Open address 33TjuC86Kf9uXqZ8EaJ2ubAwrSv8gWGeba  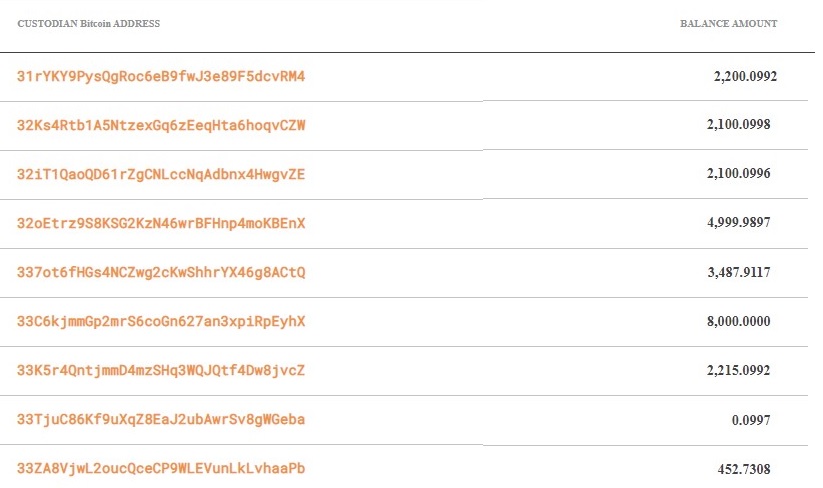pyautogui.click(x=161, y=419)
